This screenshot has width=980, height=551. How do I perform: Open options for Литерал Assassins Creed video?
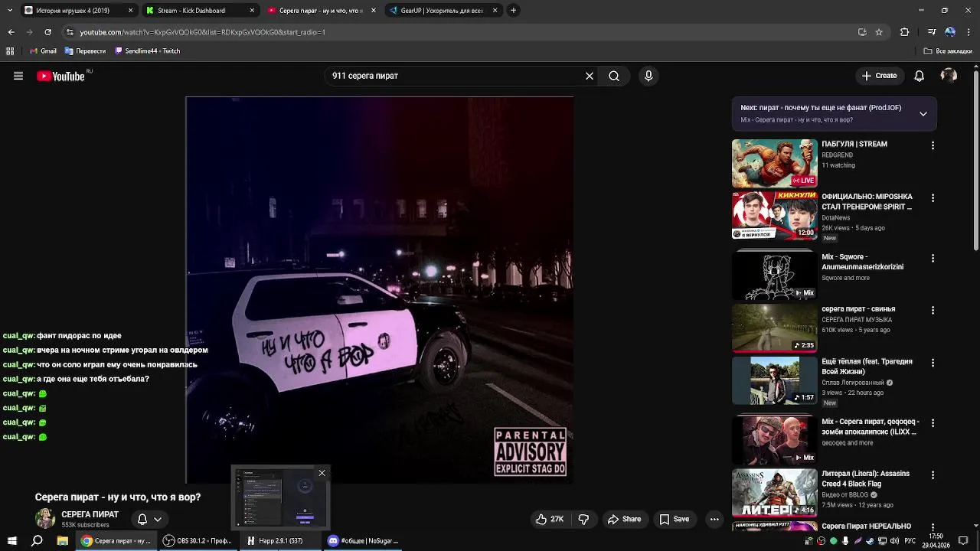point(933,475)
